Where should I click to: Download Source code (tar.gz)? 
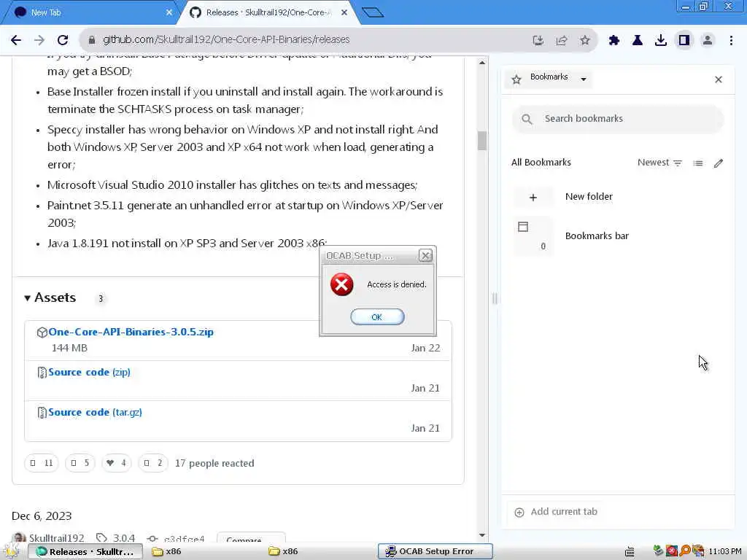[95, 413]
